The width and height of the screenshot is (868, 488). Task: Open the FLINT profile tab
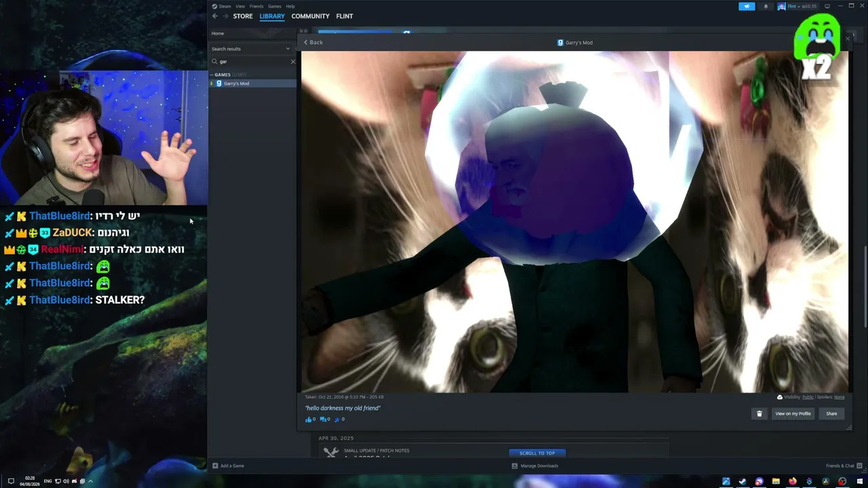tap(344, 16)
